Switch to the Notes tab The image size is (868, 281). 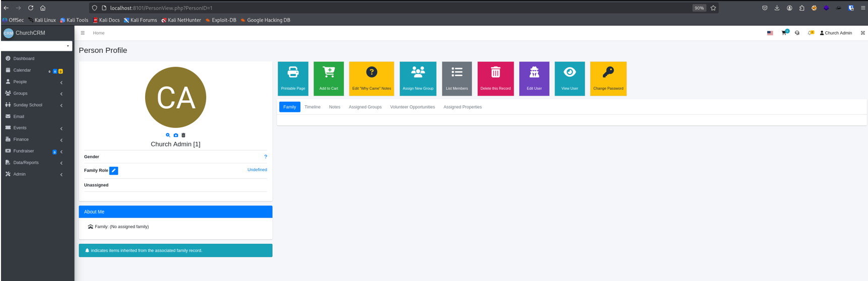pos(335,107)
